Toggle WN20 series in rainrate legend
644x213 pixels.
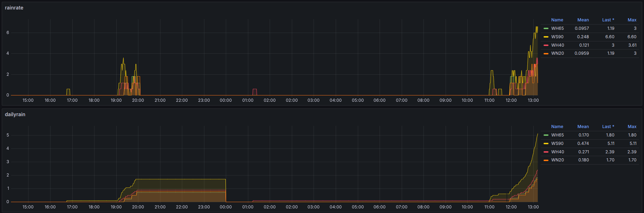click(x=557, y=53)
